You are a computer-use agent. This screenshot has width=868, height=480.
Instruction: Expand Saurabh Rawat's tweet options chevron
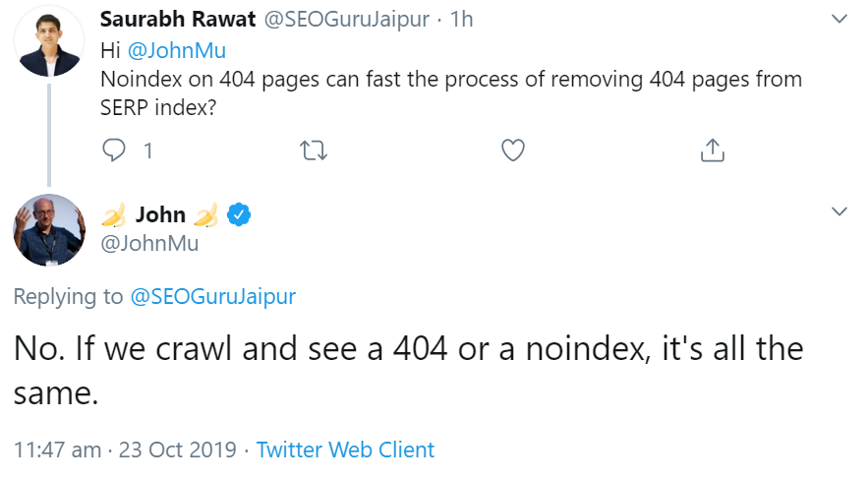[x=839, y=19]
